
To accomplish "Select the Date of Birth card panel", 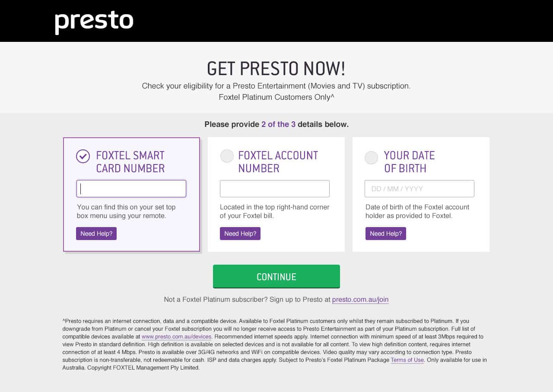I will coord(421,194).
